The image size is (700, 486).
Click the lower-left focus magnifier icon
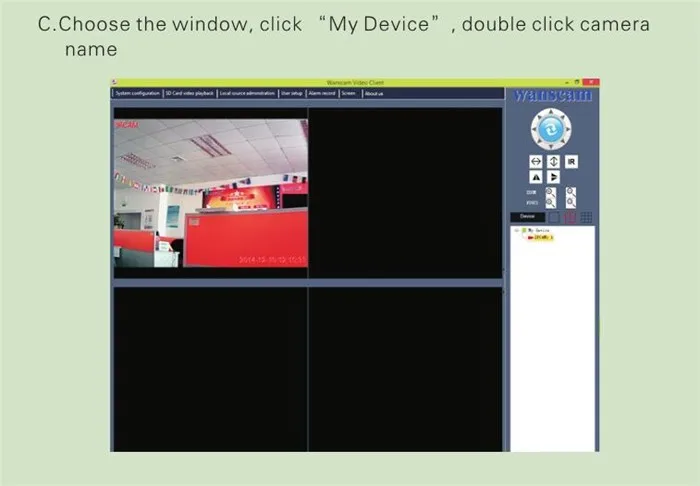tap(550, 203)
